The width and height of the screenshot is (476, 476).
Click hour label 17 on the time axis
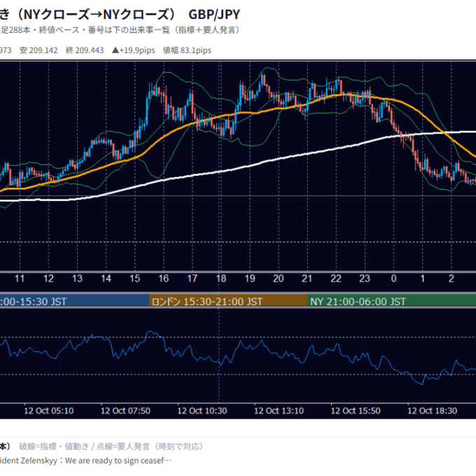[x=192, y=279]
